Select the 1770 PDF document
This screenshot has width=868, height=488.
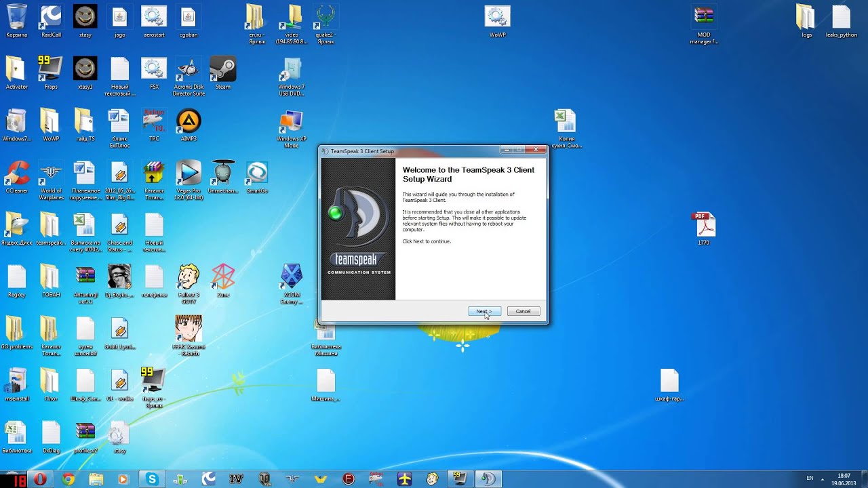click(x=704, y=229)
